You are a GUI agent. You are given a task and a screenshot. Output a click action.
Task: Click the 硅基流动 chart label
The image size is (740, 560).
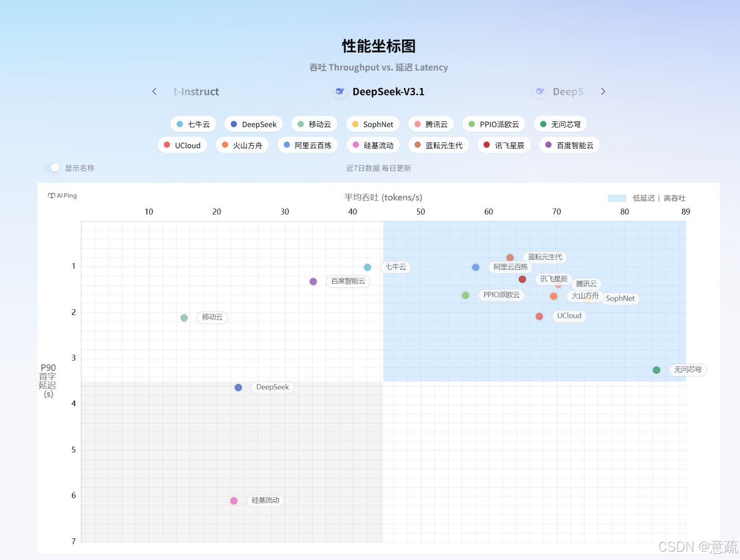(x=265, y=500)
